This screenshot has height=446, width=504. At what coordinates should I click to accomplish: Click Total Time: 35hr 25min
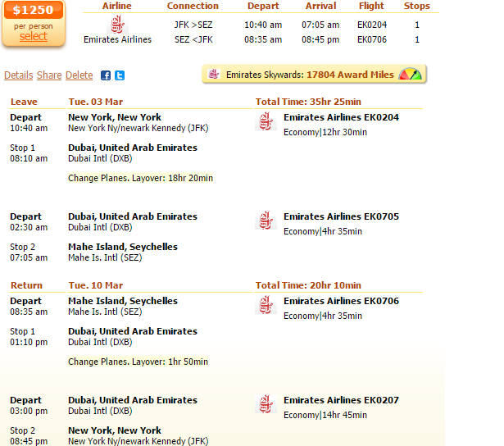click(308, 102)
